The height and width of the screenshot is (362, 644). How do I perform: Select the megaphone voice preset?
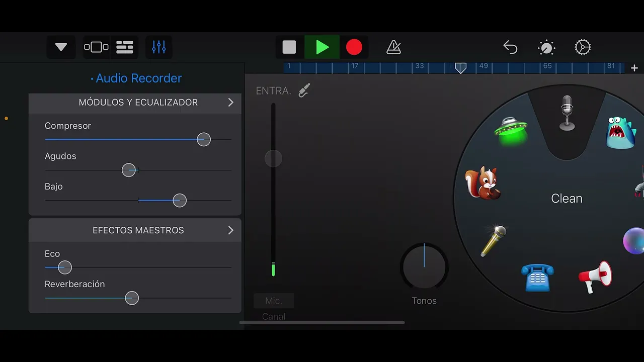596,277
